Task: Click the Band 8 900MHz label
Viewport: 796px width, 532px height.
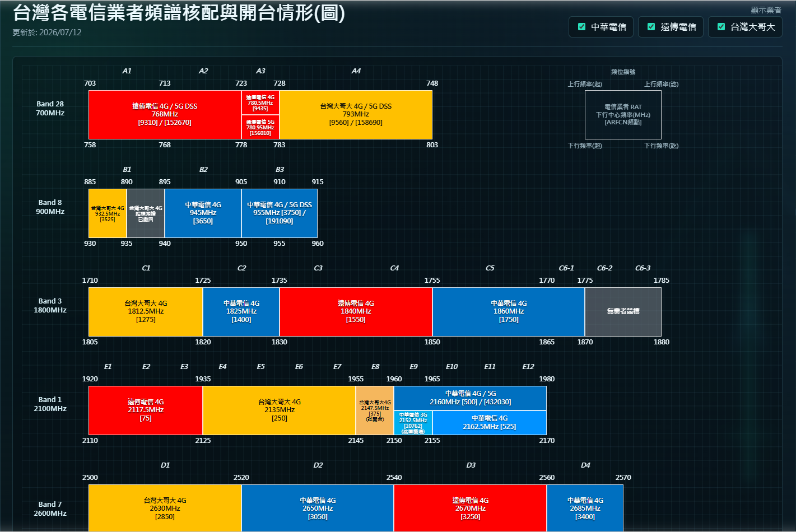Action: click(x=50, y=207)
